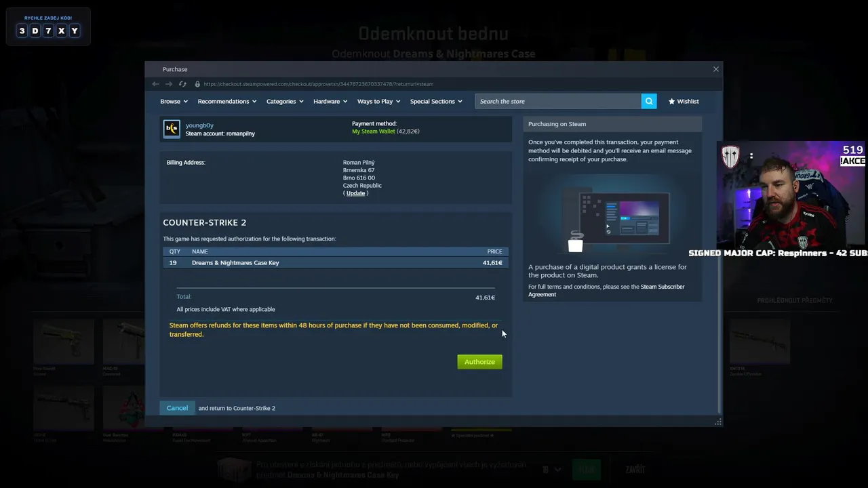Click the 48-hour refund notice text

(334, 329)
